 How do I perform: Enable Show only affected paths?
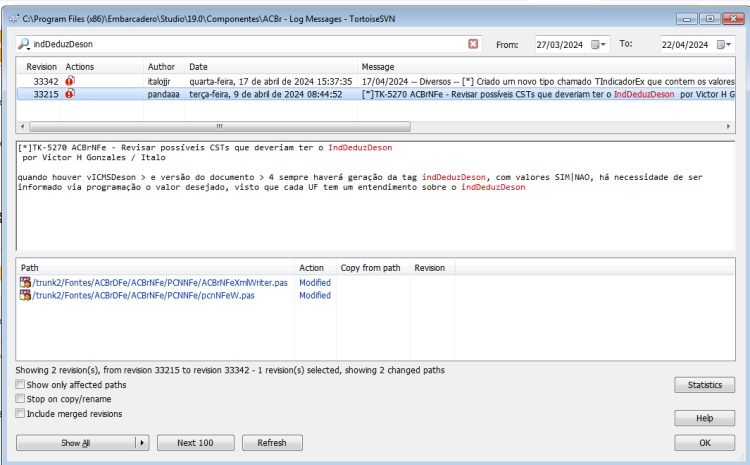click(20, 384)
